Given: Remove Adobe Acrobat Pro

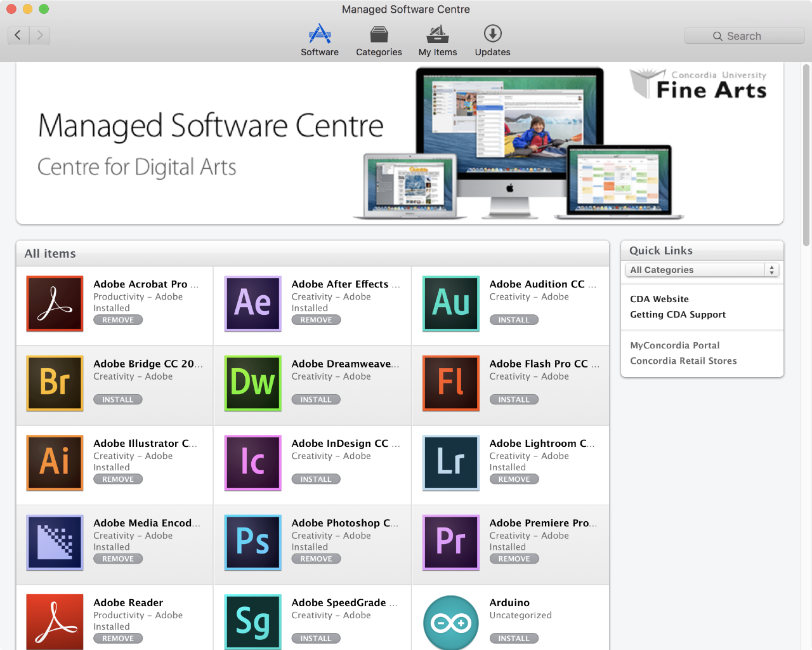Looking at the screenshot, I should 118,320.
